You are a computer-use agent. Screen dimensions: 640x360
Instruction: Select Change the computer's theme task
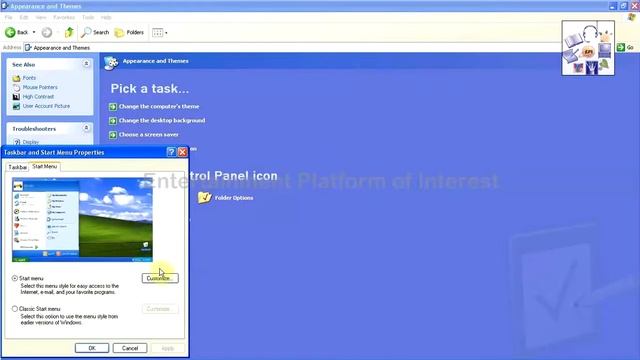tap(159, 106)
